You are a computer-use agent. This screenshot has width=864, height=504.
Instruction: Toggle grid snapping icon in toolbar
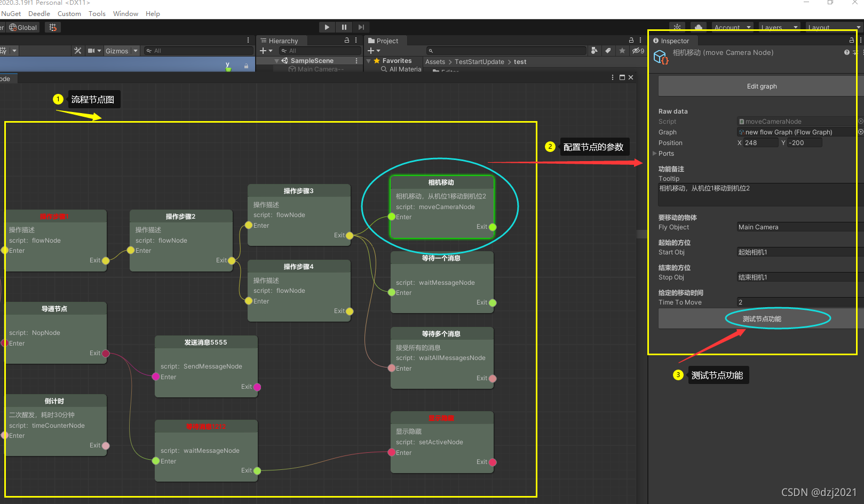tap(52, 27)
